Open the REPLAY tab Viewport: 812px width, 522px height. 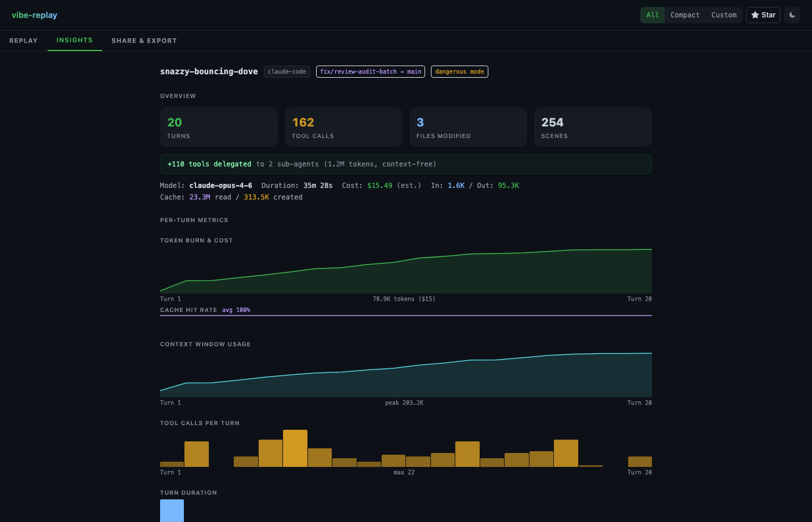23,41
